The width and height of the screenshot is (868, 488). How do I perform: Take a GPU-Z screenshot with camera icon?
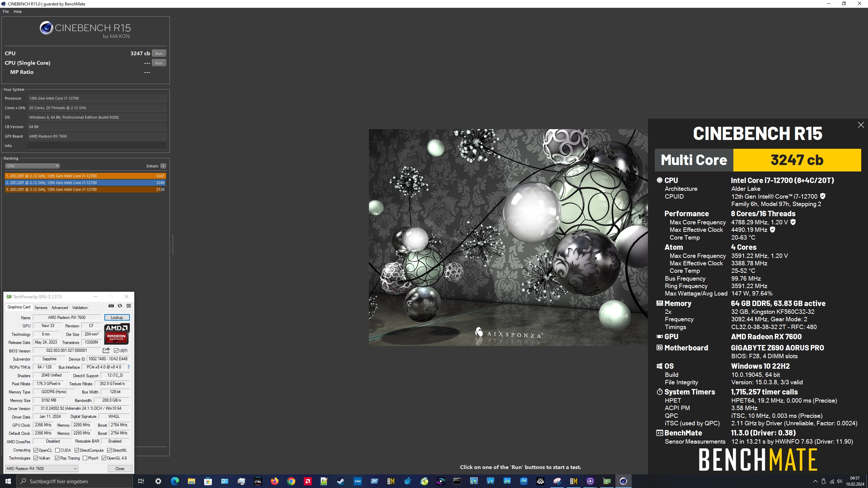click(111, 306)
